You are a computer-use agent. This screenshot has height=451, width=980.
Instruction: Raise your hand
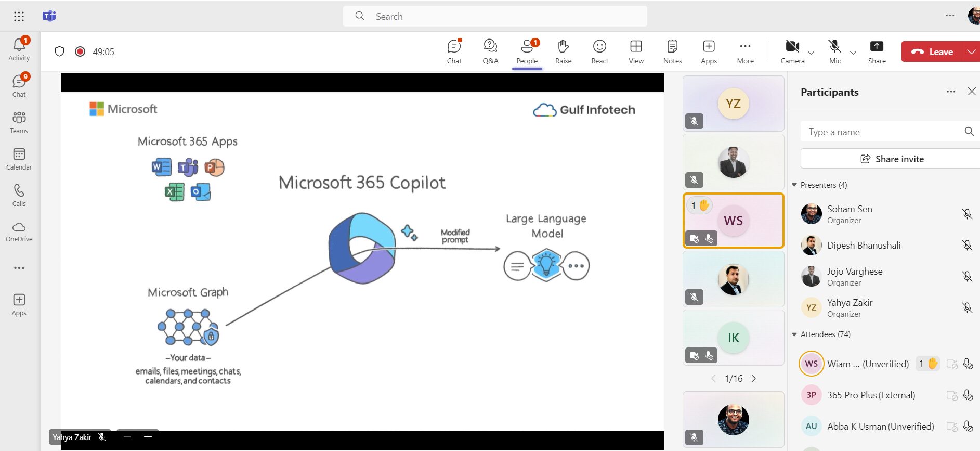564,51
